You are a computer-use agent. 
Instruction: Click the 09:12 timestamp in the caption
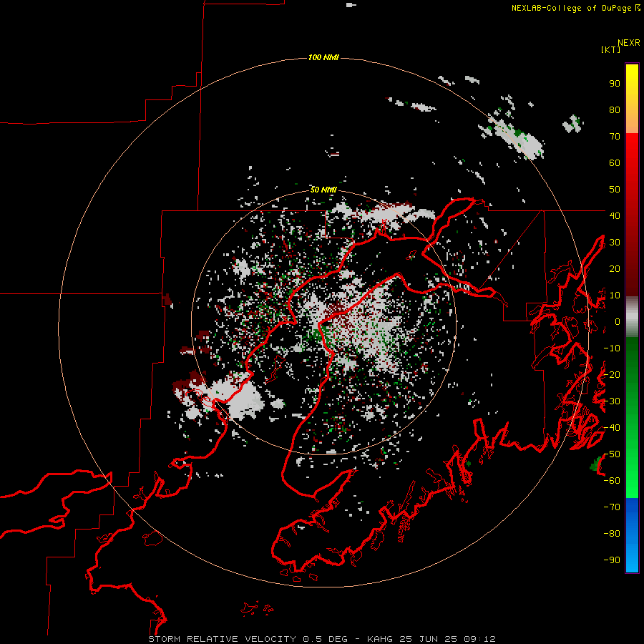click(479, 639)
